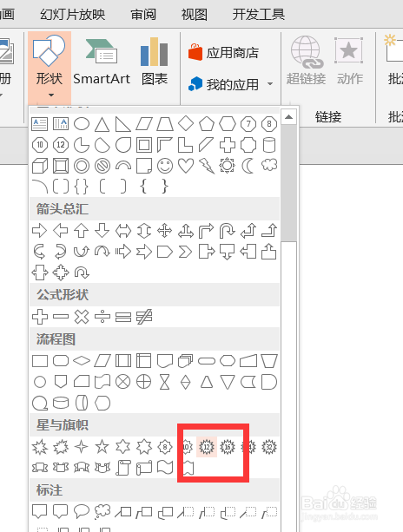Open the app store (应用商店)
This screenshot has width=403, height=532.
223,53
